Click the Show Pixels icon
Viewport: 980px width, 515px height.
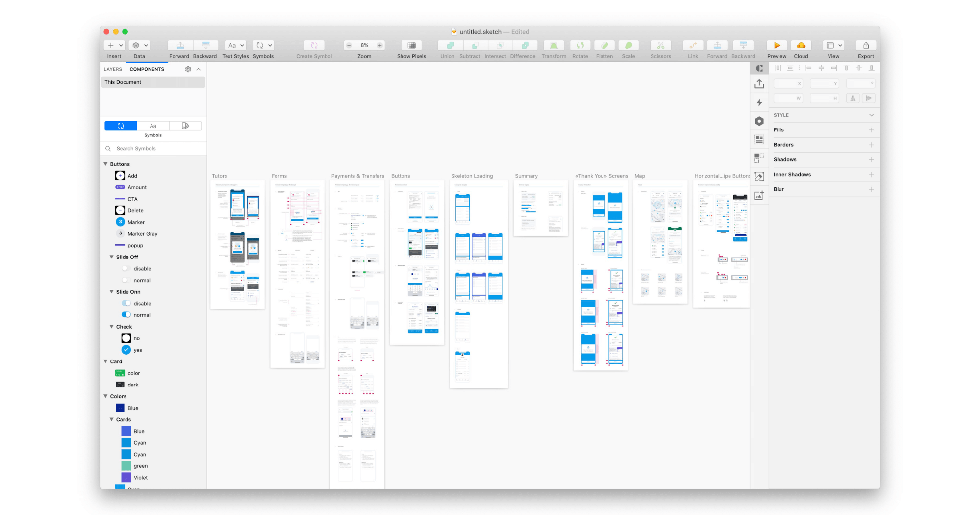coord(411,45)
